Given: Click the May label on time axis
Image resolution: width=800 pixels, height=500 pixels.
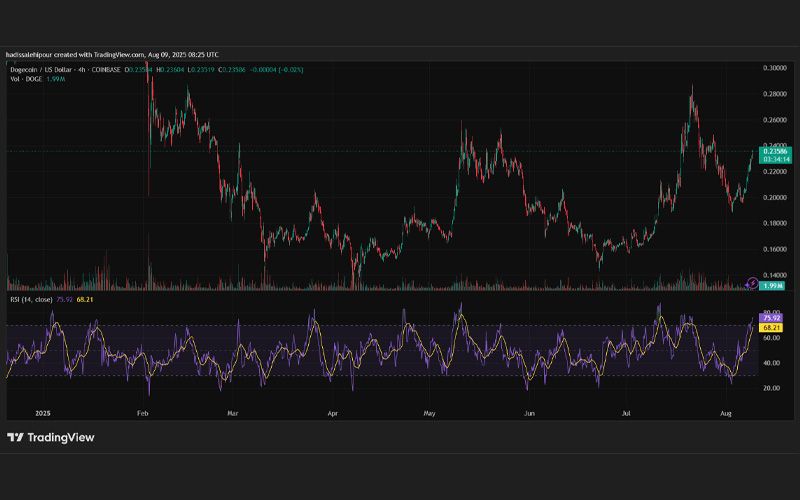Looking at the screenshot, I should 430,413.
